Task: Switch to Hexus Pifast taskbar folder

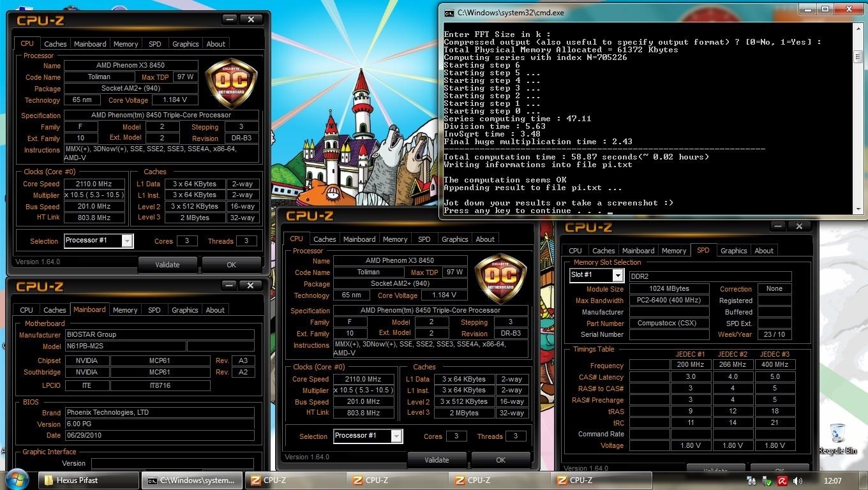Action: [x=89, y=480]
